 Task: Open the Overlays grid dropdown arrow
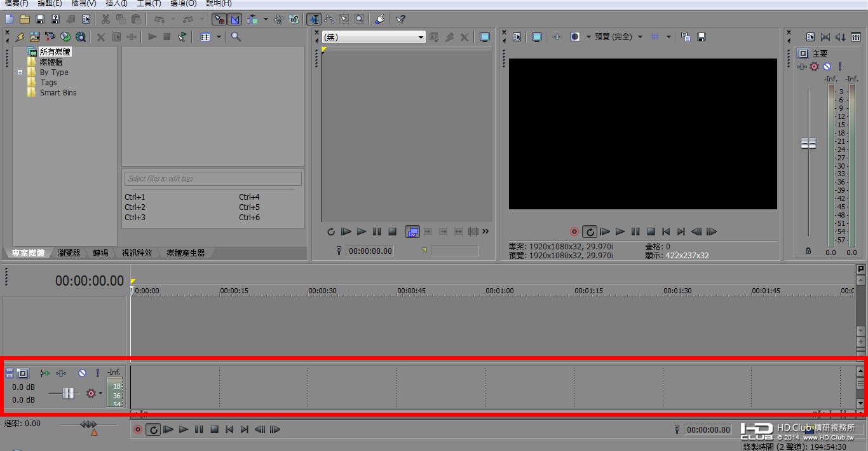coord(668,37)
